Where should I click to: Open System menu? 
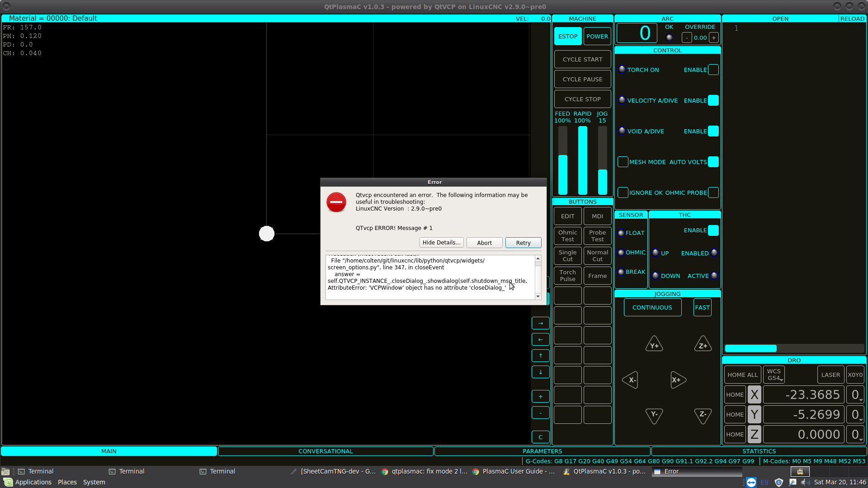coord(94,482)
